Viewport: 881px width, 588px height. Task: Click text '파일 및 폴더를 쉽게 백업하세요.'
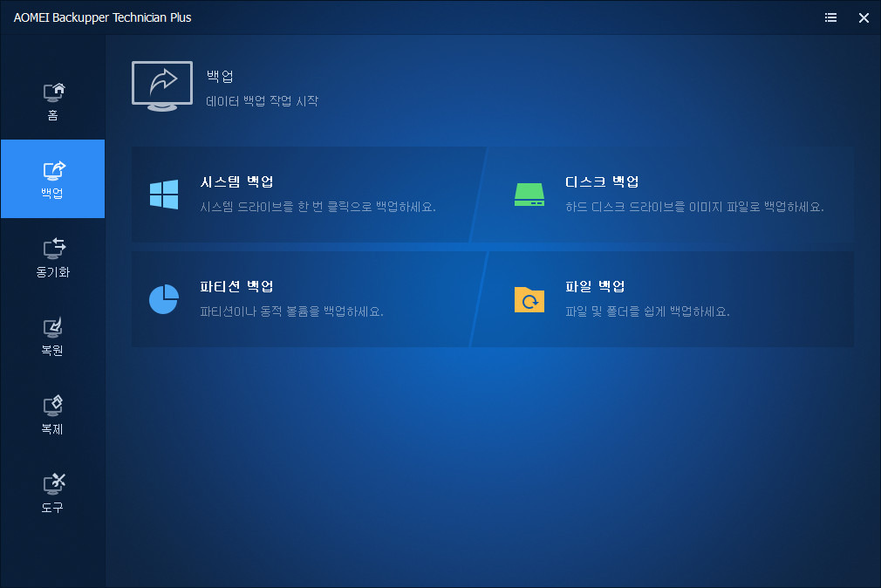tap(647, 311)
